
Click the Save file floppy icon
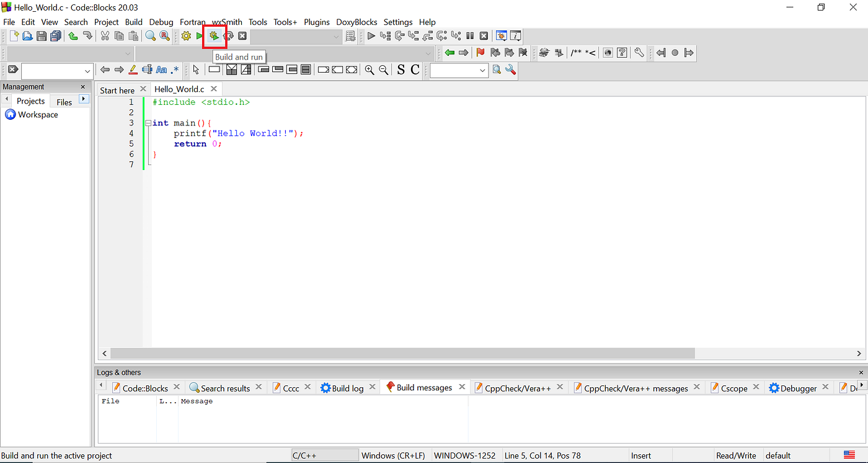42,36
